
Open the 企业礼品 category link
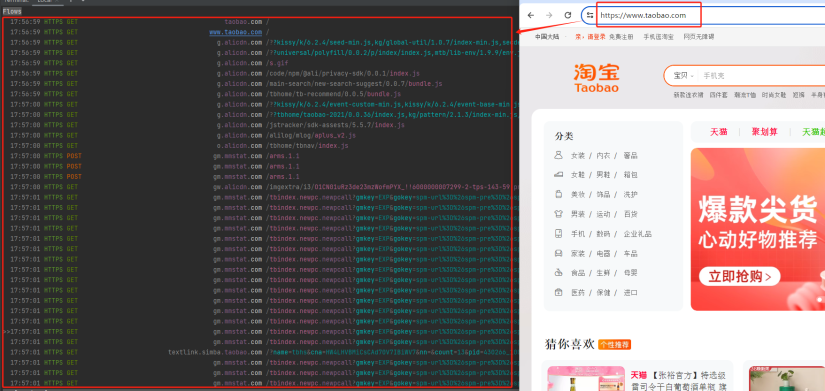(x=638, y=234)
